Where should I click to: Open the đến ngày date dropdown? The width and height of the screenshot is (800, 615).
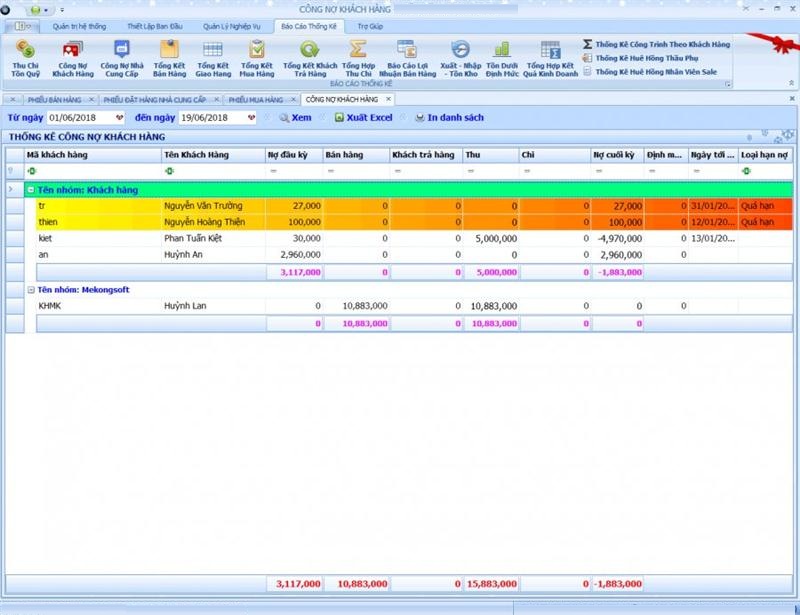(x=251, y=118)
